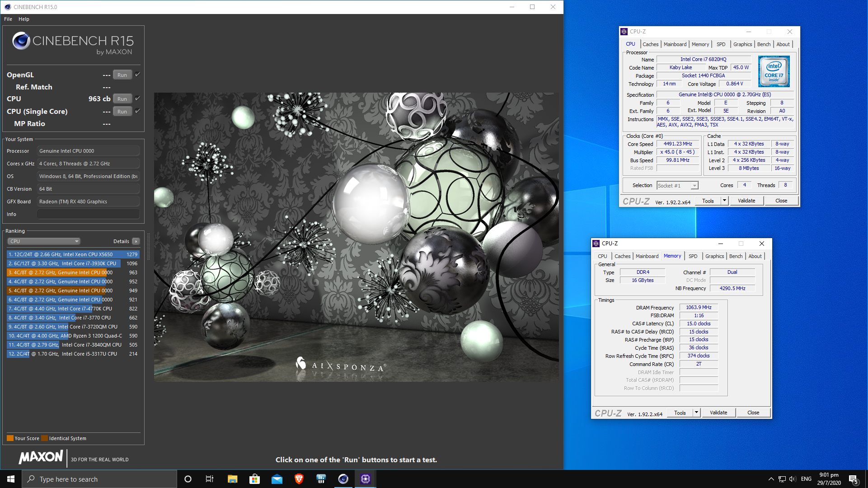Click the Cinebench title bar icon
Image resolution: width=868 pixels, height=488 pixels.
7,7
